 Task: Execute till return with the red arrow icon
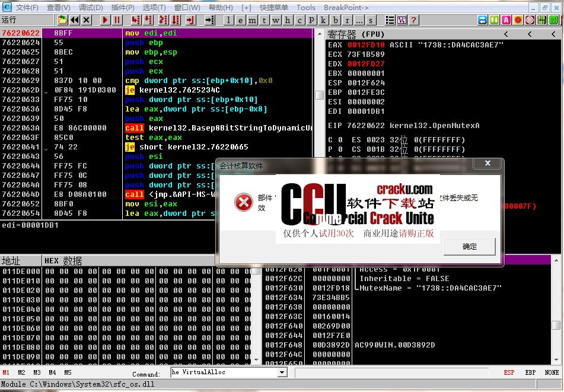click(190, 20)
